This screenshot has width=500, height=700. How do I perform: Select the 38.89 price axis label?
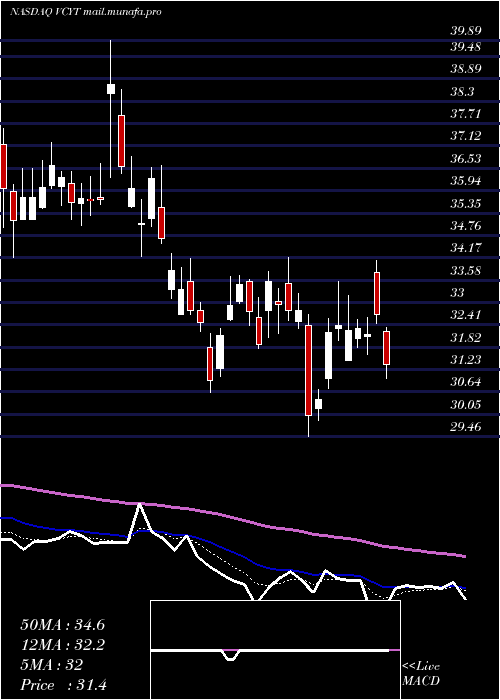[x=466, y=69]
